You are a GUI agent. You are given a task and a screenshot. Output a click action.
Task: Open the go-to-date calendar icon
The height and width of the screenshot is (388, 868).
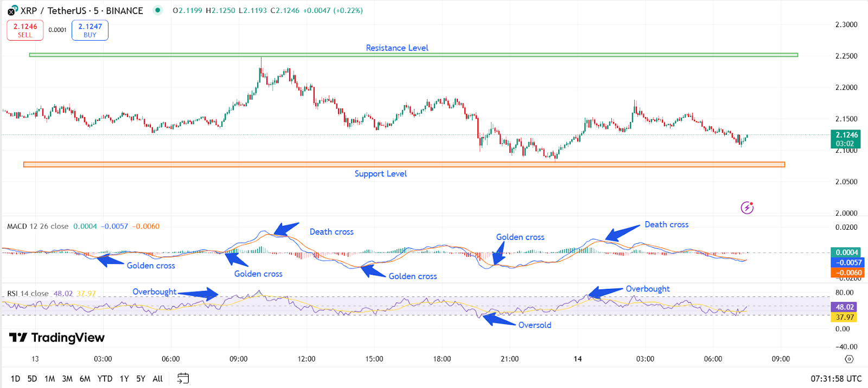pyautogui.click(x=183, y=378)
